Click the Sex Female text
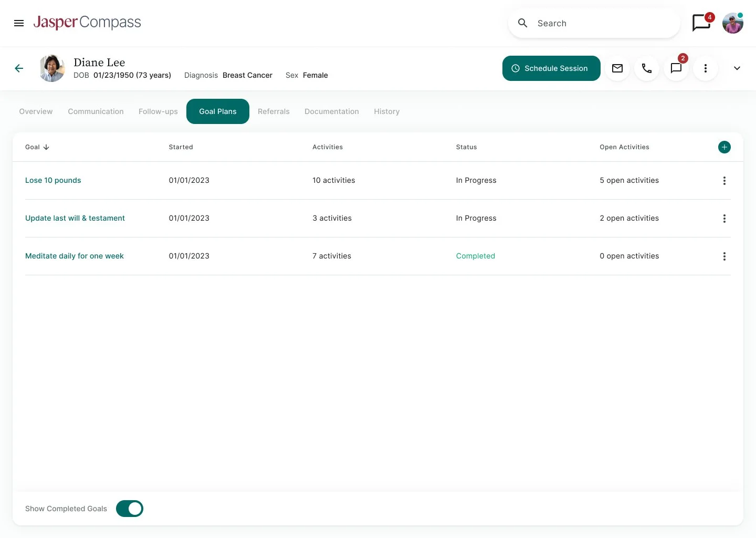This screenshot has height=538, width=756. (x=307, y=75)
